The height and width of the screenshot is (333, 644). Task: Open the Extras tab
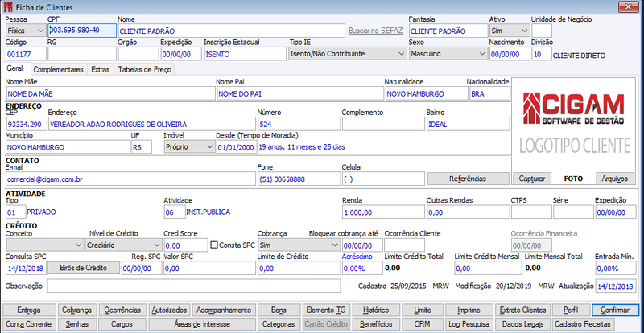coord(100,69)
